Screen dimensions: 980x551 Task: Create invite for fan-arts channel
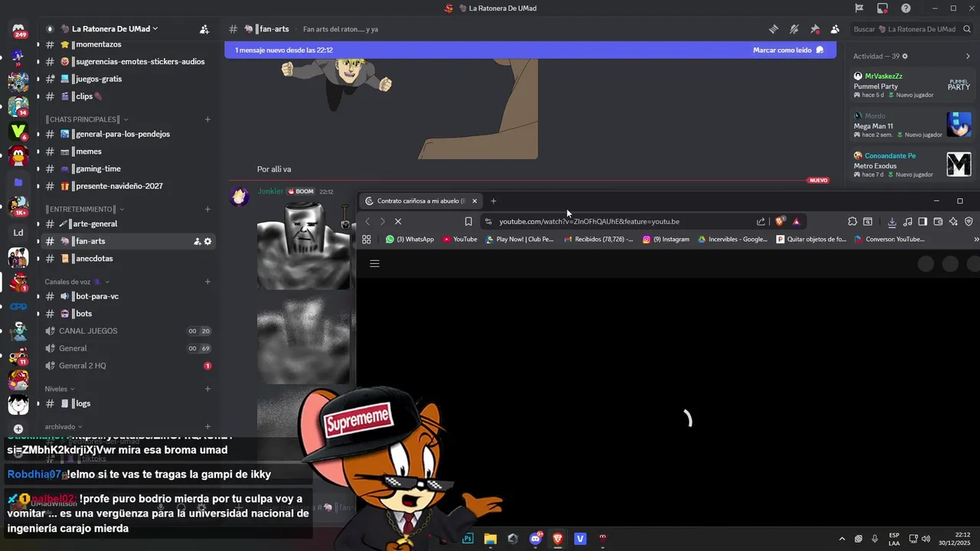tap(197, 242)
